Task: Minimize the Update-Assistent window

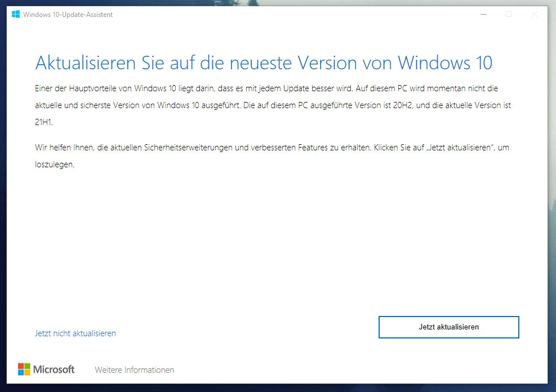Action: click(x=483, y=14)
